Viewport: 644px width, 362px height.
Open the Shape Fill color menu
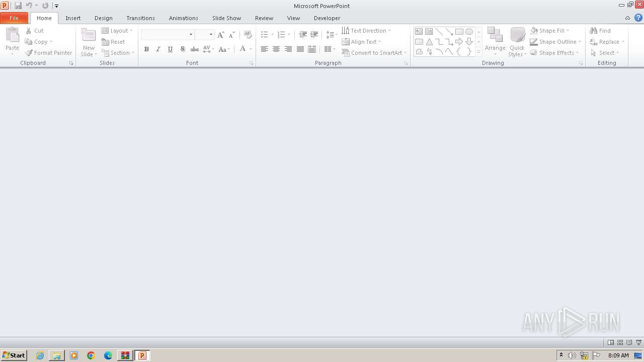point(550,31)
